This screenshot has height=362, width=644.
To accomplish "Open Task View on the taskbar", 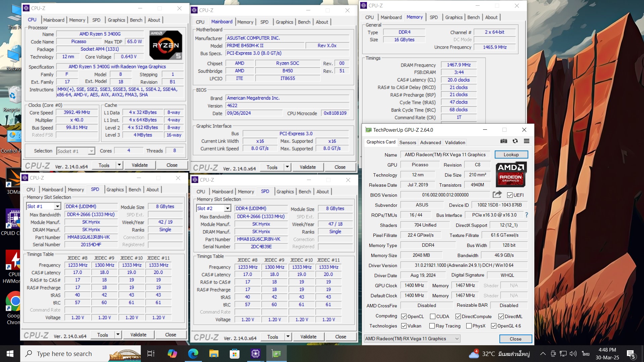I will coord(151,354).
